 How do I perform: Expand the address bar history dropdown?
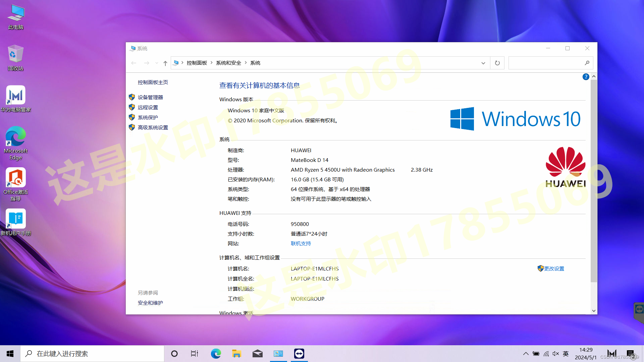click(x=483, y=63)
